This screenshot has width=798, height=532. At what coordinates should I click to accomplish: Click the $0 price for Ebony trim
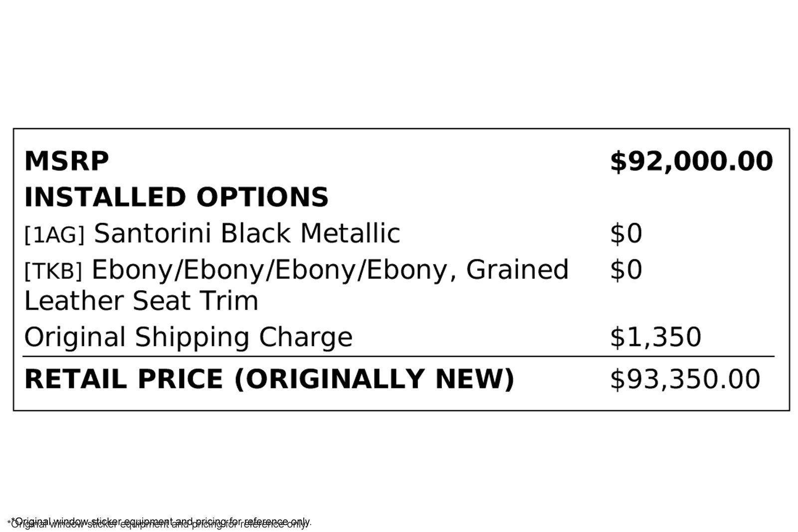pyautogui.click(x=626, y=270)
